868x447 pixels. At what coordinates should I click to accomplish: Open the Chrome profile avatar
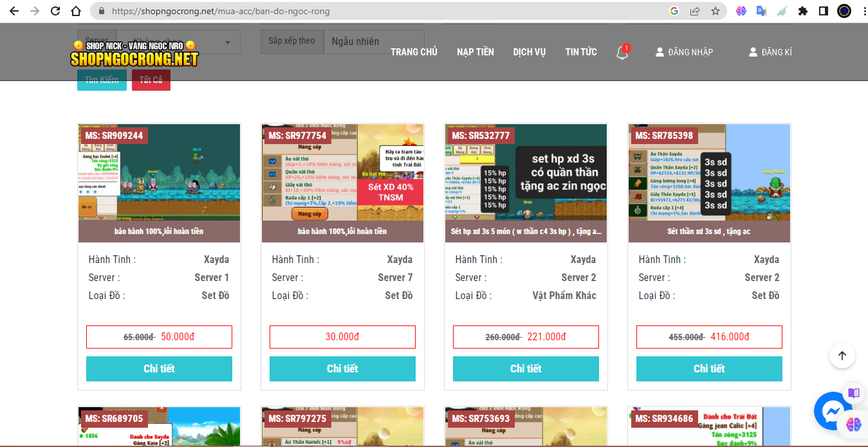point(844,11)
